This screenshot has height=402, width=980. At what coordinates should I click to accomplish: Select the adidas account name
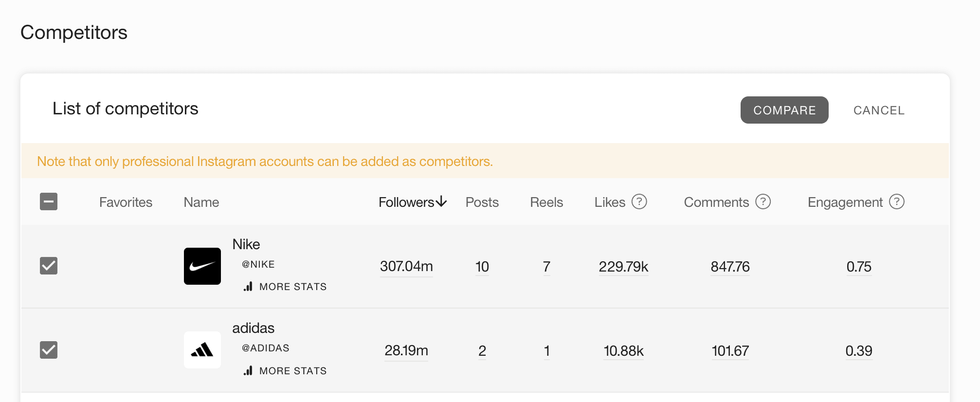[254, 328]
